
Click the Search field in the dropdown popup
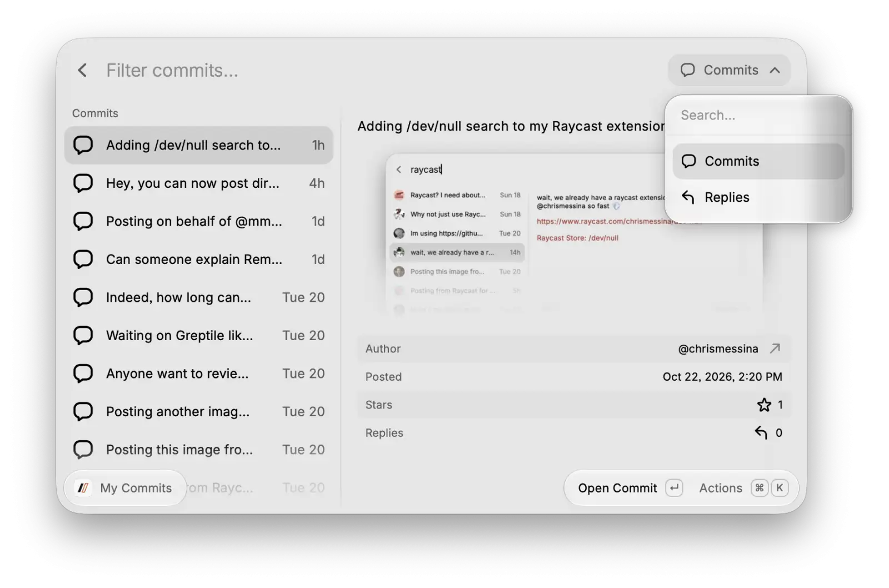[x=758, y=115]
